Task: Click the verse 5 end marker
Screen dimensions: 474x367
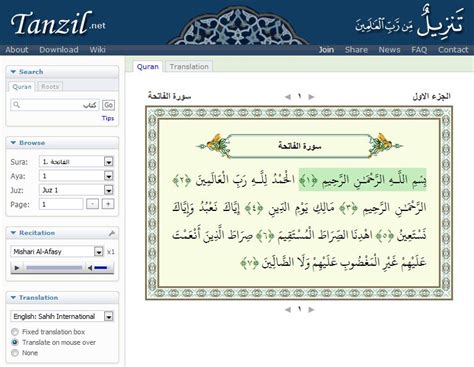Action: coord(385,236)
